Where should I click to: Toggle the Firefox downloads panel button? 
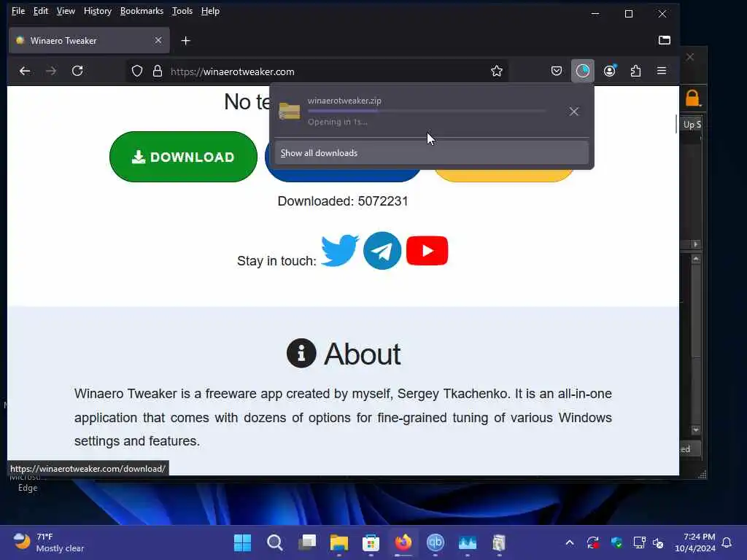tap(583, 71)
